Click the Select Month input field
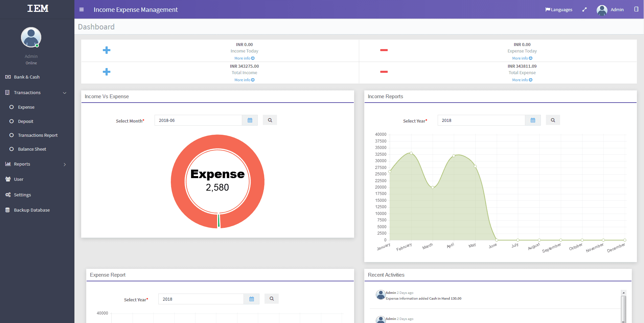The height and width of the screenshot is (323, 644). coord(198,120)
